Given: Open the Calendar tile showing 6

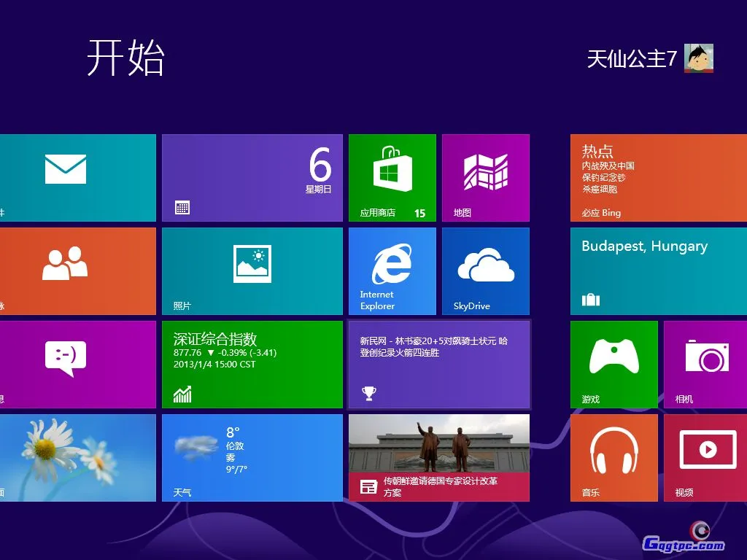Looking at the screenshot, I should click(252, 177).
